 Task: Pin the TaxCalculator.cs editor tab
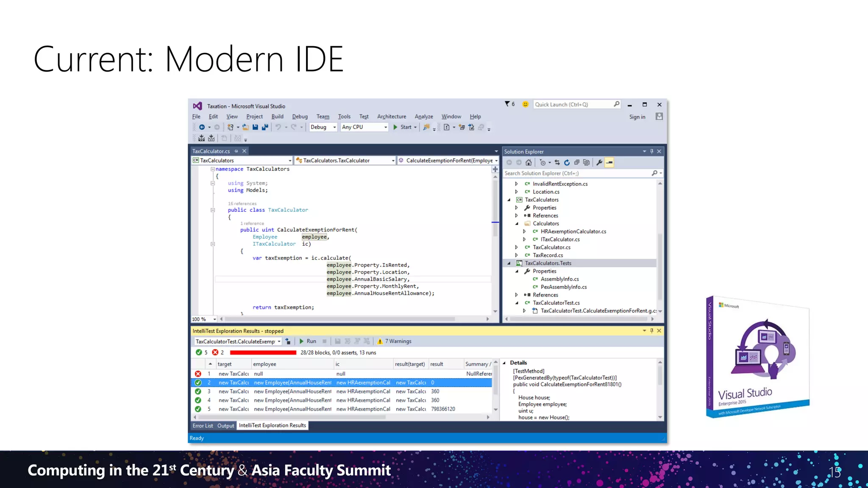point(236,151)
